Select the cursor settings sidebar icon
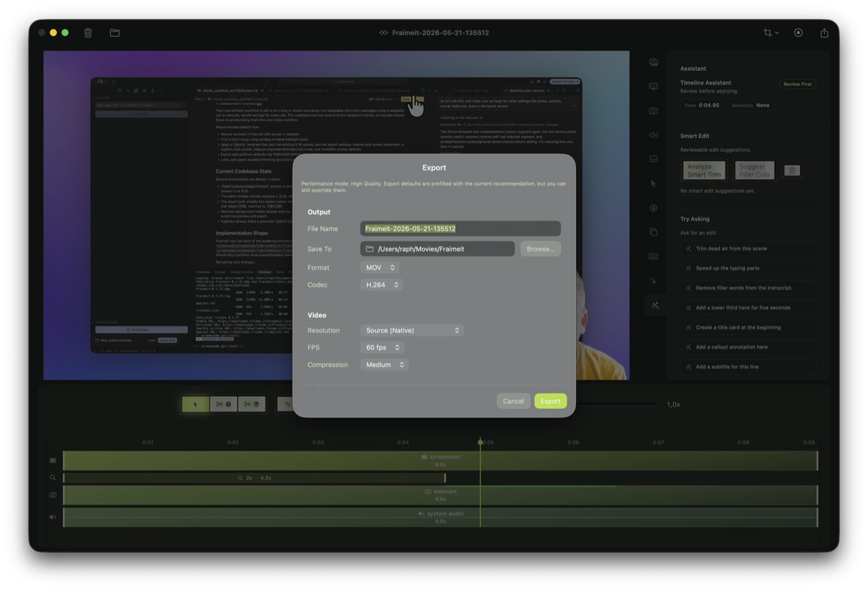The image size is (868, 590). pos(653,183)
